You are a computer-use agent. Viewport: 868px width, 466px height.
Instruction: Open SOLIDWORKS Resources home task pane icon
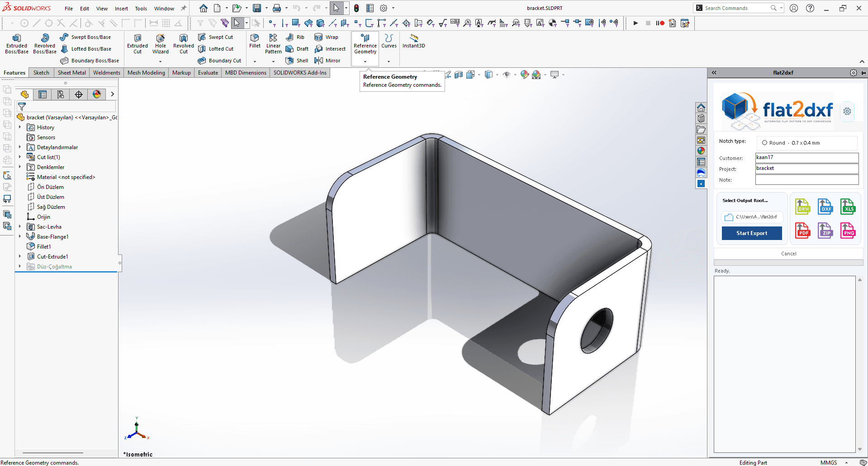click(701, 108)
